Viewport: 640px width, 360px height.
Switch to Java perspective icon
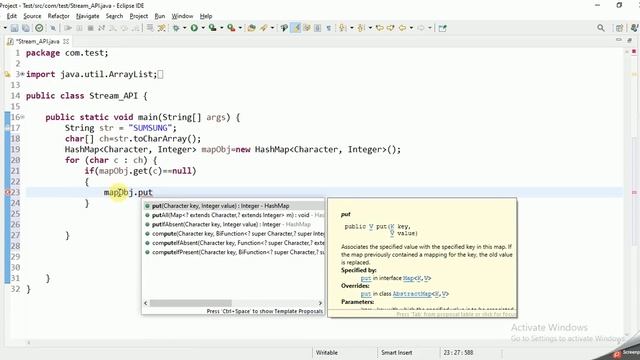coord(634,28)
